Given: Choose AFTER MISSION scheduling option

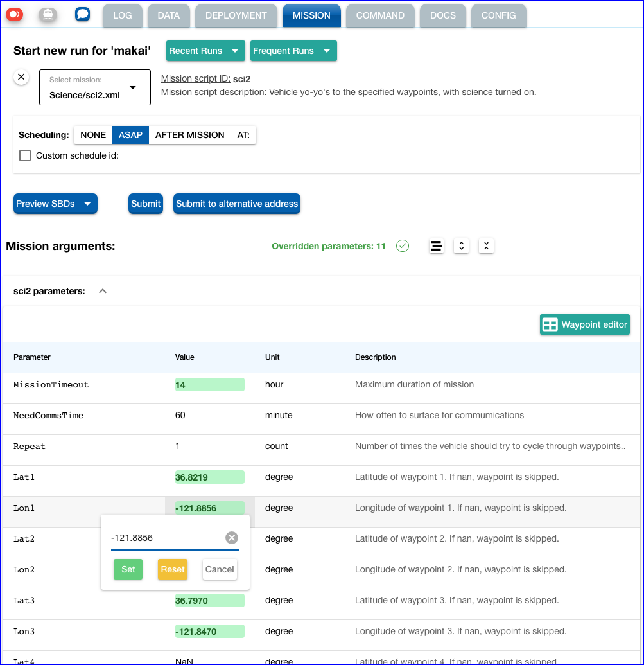Looking at the screenshot, I should click(x=189, y=135).
